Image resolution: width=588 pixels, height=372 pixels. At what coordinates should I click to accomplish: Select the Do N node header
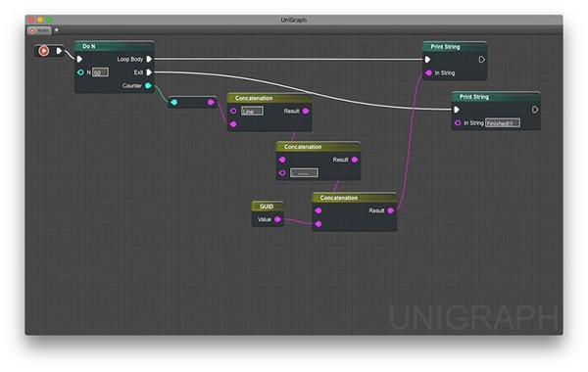(x=115, y=46)
